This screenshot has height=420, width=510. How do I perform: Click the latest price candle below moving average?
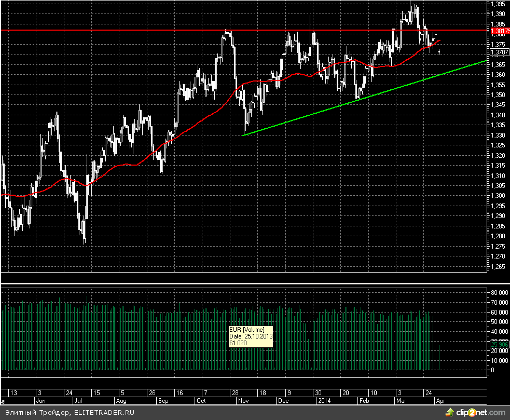tap(439, 51)
